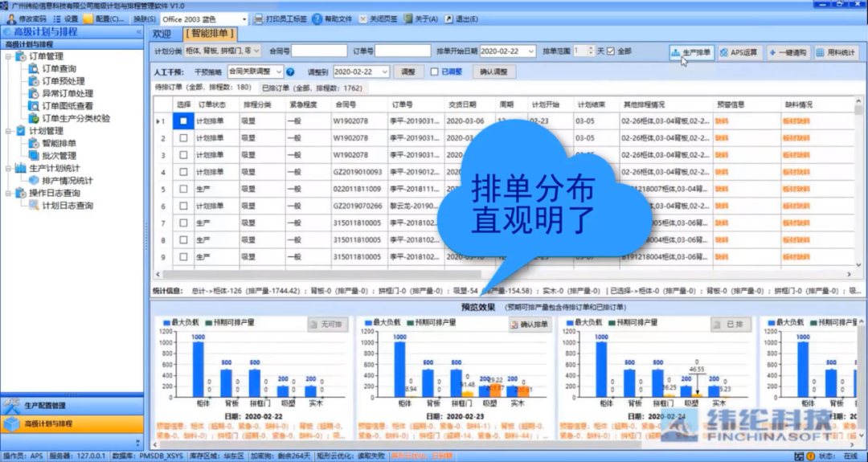This screenshot has width=868, height=462.
Task: Click the 订单预处理 gear clipboard icon
Action: 34,81
